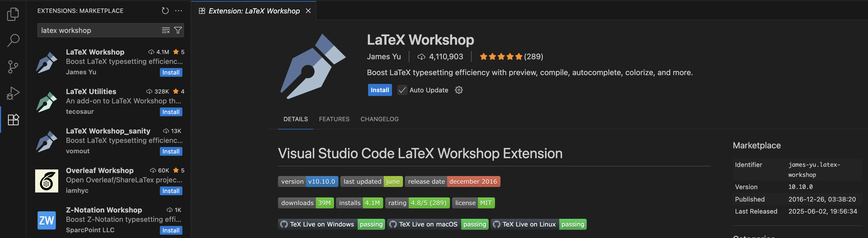
Task: Open the Views and More Actions ellipsis
Action: [x=179, y=11]
